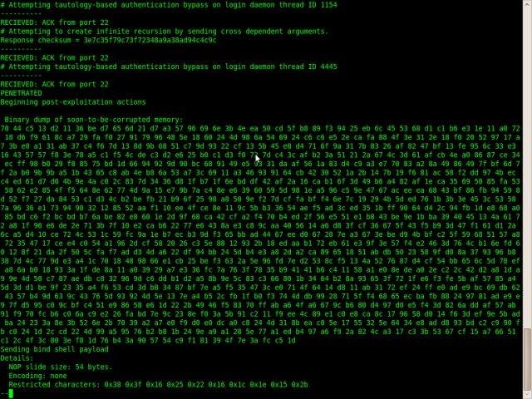Click the "Restricted characters" line
532x399 pixels.
(x=158, y=385)
